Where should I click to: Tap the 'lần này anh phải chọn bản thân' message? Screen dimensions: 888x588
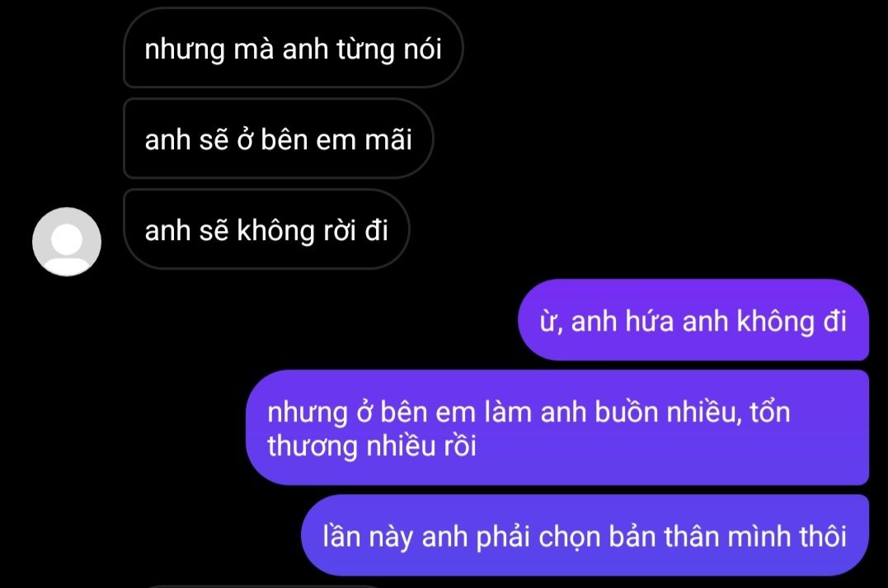click(585, 535)
